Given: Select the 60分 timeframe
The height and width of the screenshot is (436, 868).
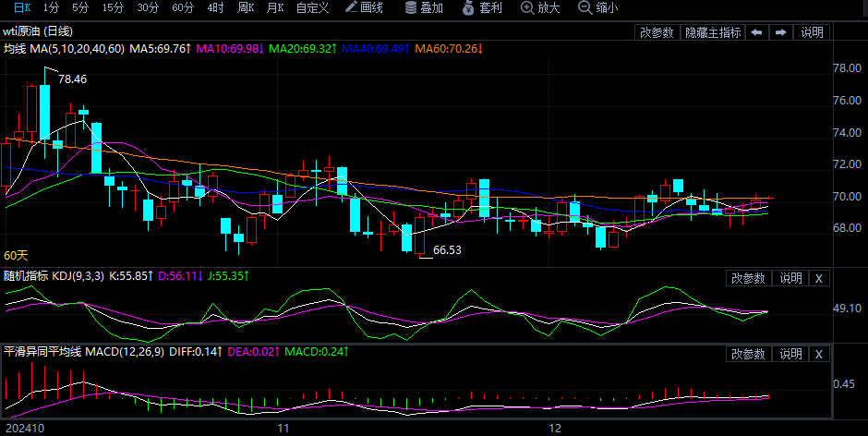Looking at the screenshot, I should (x=183, y=7).
